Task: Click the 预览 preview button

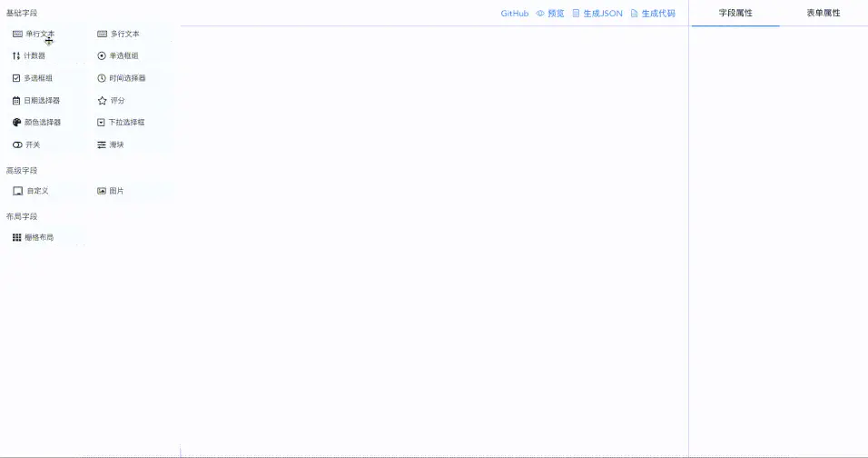Action: coord(550,14)
